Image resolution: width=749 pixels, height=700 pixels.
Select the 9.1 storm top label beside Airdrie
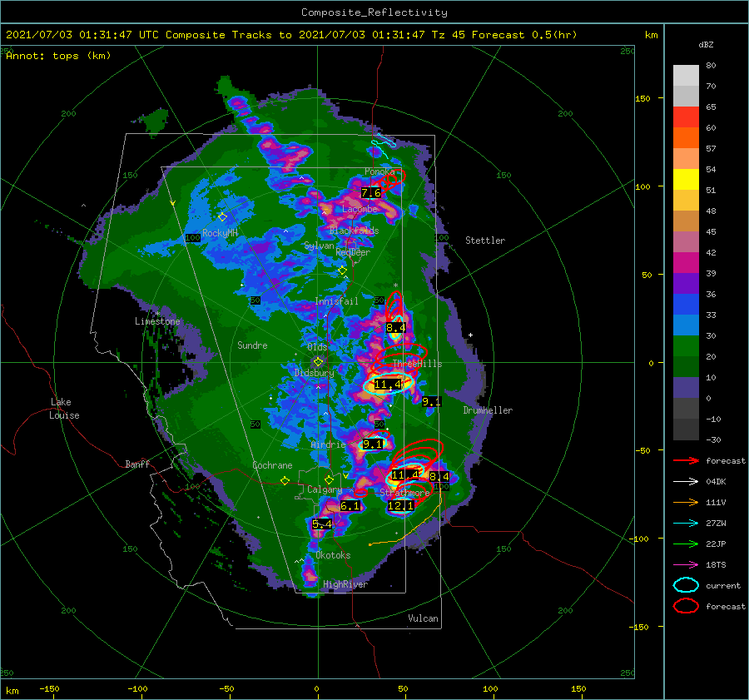tap(373, 444)
